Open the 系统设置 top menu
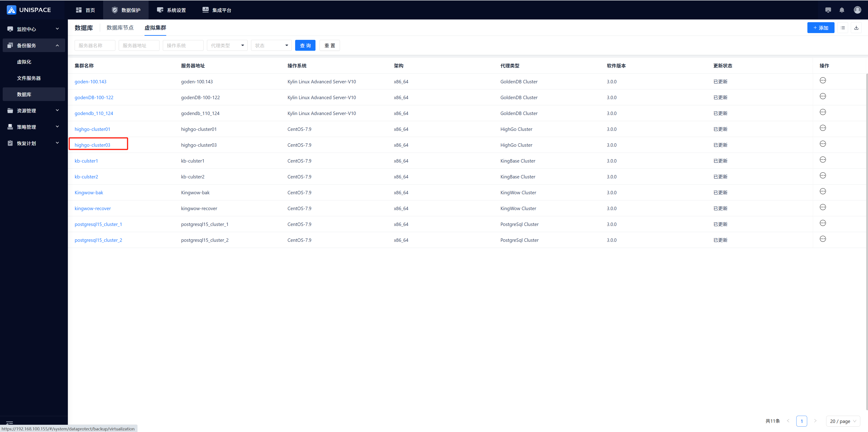868x432 pixels. point(171,10)
